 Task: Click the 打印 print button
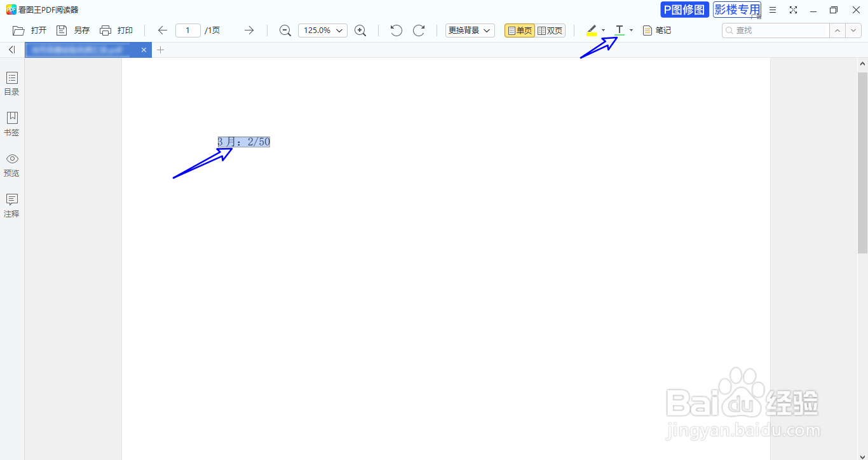(x=116, y=30)
